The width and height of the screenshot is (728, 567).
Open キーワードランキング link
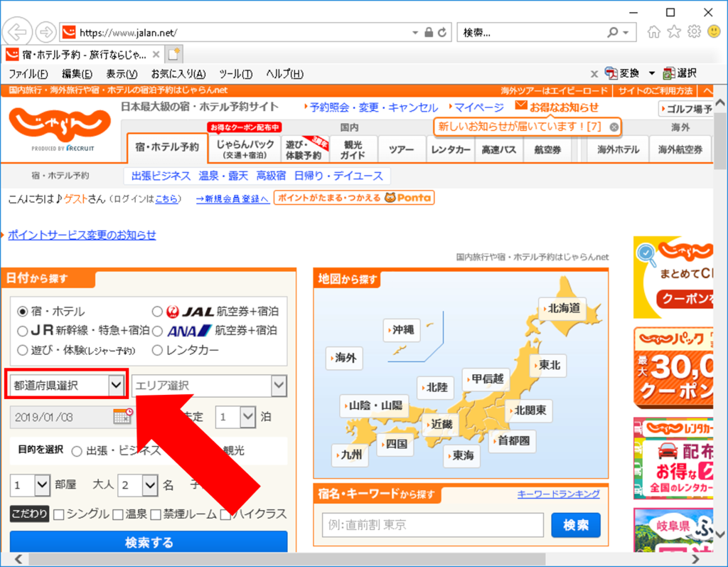(x=559, y=494)
